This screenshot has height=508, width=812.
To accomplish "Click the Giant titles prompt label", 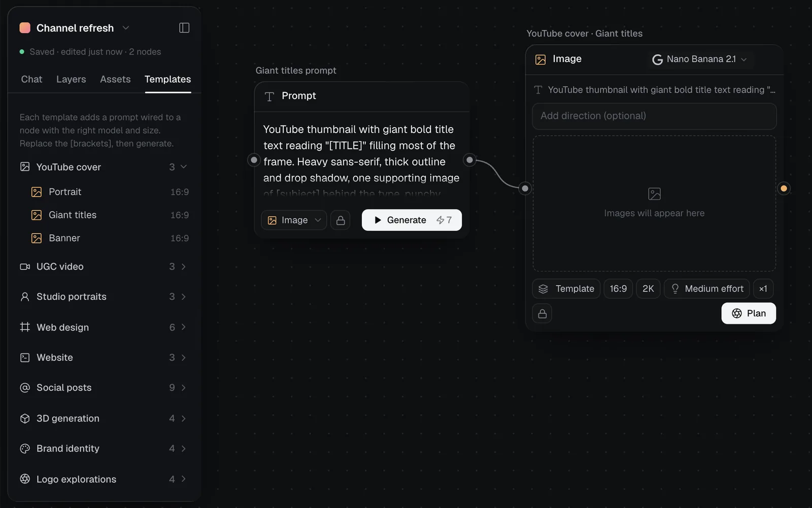I will tap(296, 71).
